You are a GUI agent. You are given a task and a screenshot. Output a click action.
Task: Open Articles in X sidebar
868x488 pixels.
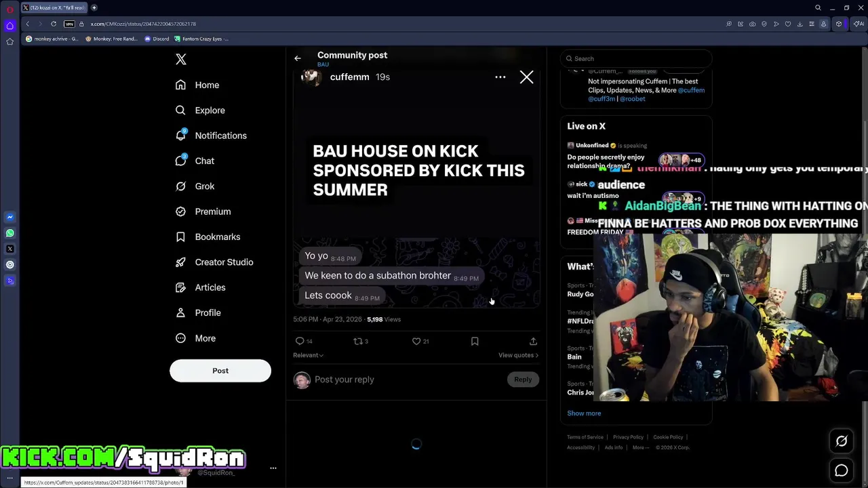tap(200, 287)
